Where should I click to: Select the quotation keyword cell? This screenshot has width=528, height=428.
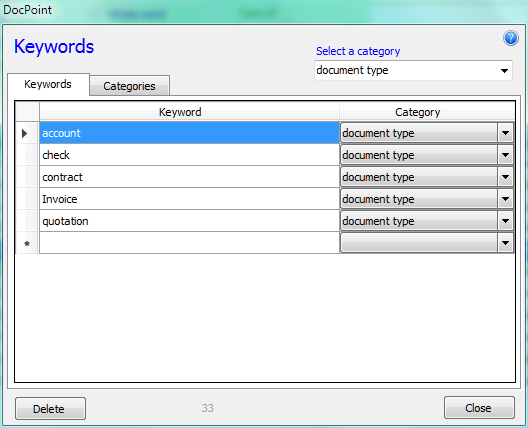pos(189,221)
